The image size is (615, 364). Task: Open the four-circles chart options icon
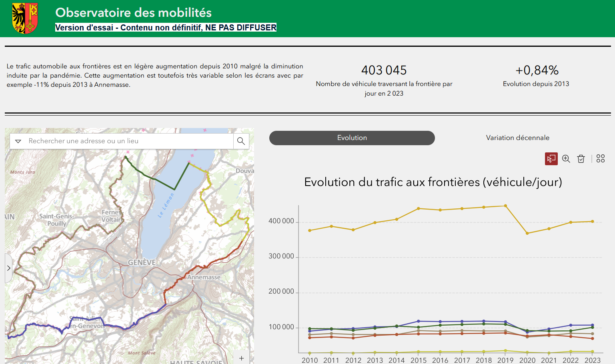point(600,159)
